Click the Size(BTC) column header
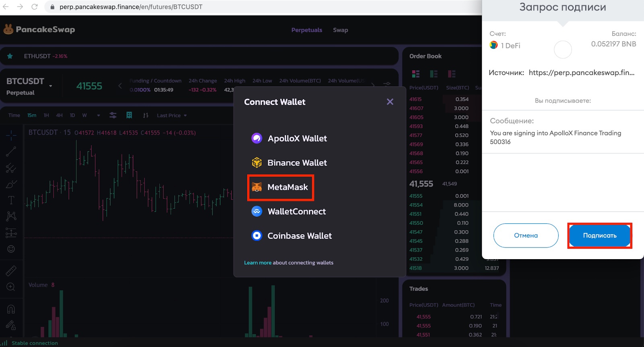Viewport: 644px width, 347px height. coord(458,87)
